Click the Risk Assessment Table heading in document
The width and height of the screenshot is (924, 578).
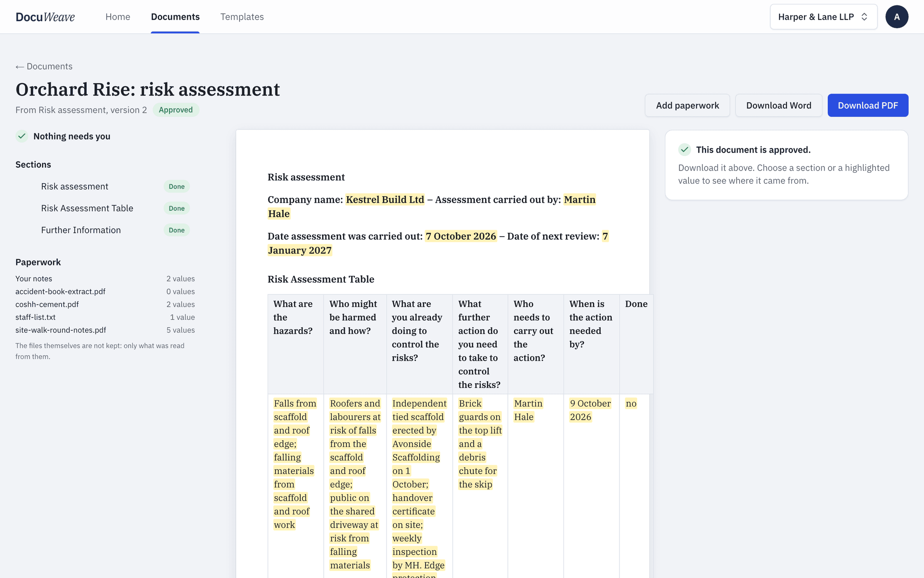321,279
